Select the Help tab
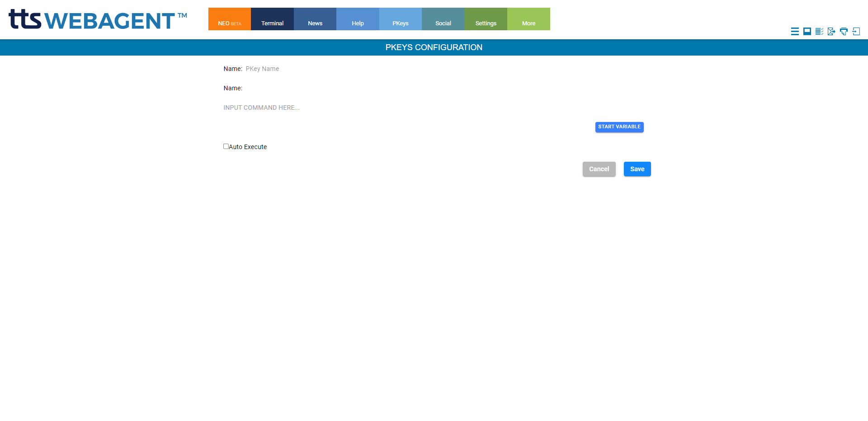 pyautogui.click(x=358, y=19)
